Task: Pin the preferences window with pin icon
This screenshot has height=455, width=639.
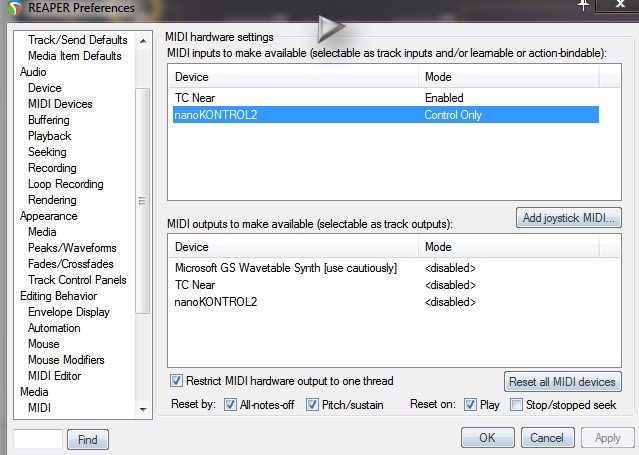Action: [x=584, y=5]
